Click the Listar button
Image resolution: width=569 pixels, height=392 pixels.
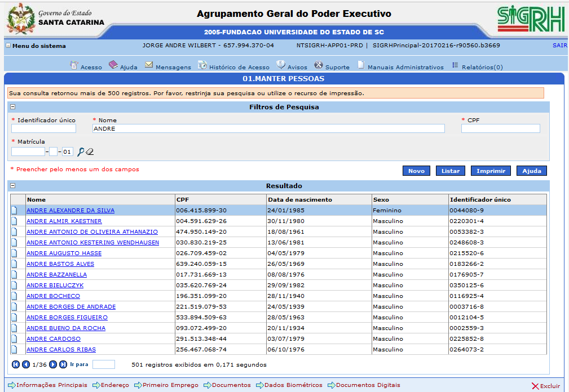[450, 171]
